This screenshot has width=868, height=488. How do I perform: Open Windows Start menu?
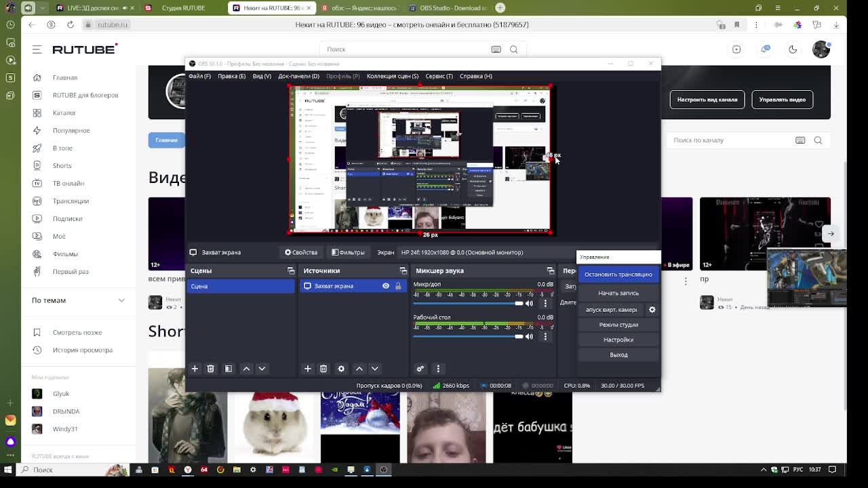tap(8, 470)
